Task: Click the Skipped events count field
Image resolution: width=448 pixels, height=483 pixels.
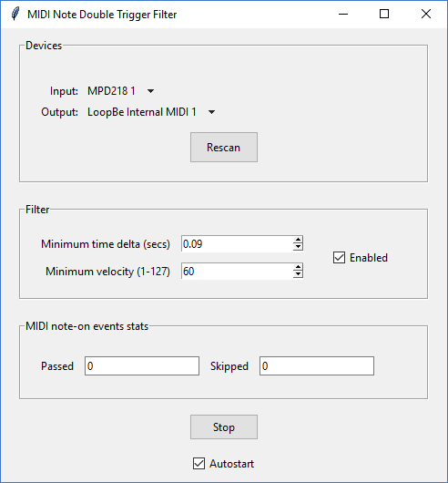Action: pos(317,366)
